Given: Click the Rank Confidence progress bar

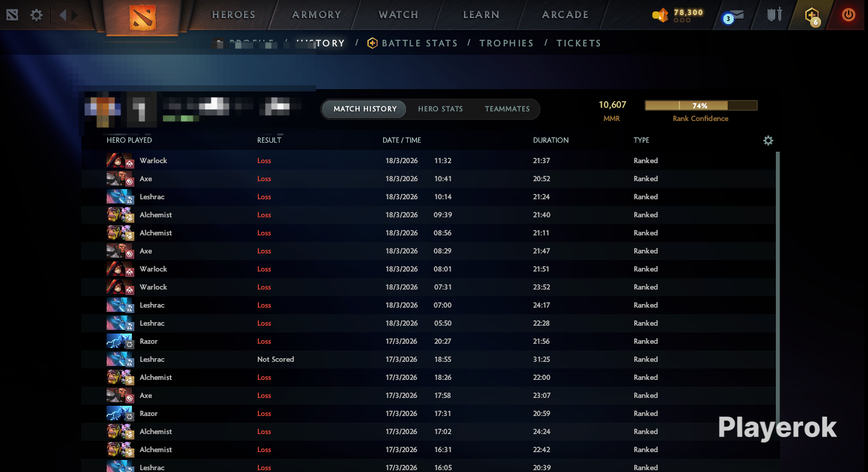Looking at the screenshot, I should click(x=701, y=106).
